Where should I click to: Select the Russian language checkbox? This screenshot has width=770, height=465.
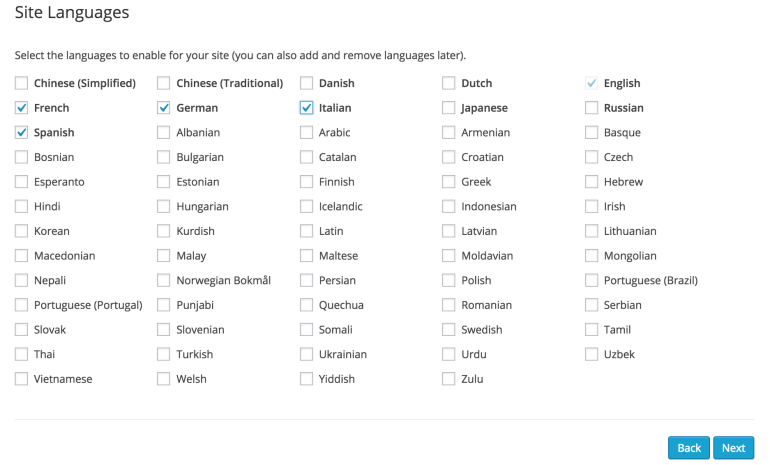click(x=591, y=108)
